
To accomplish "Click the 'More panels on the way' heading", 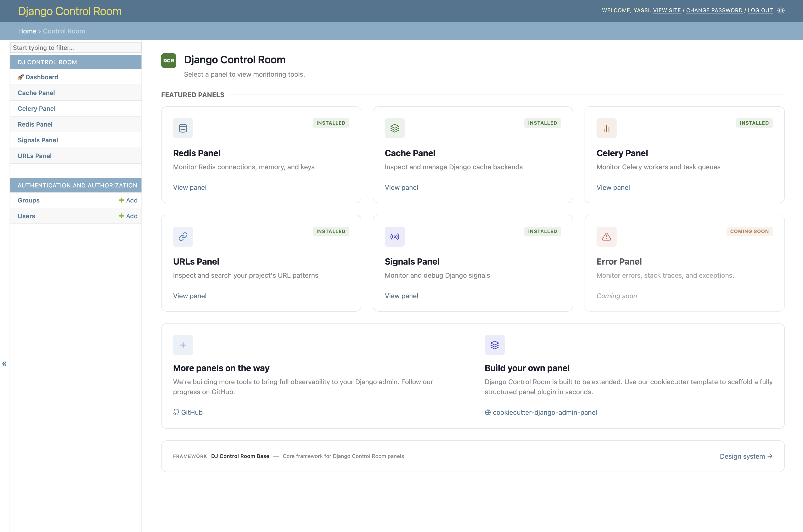I will (221, 368).
